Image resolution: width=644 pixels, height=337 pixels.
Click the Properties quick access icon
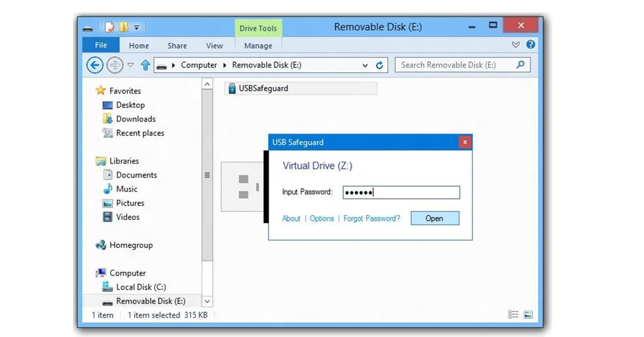(x=110, y=27)
